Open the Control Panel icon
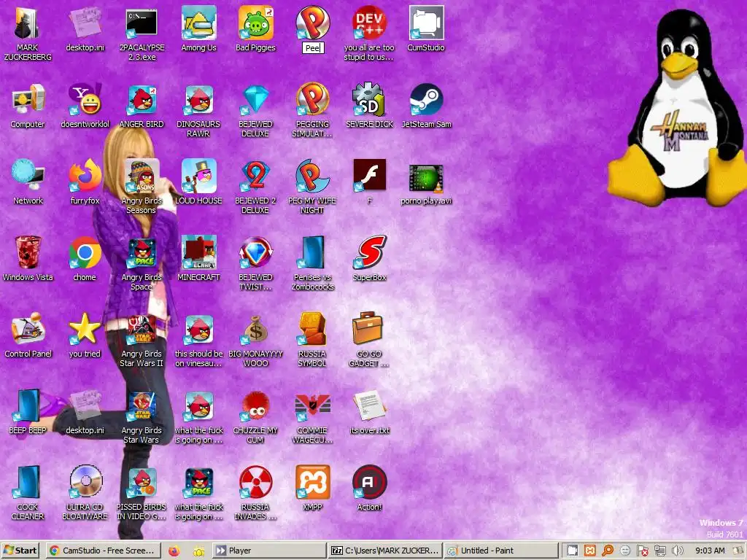 coord(28,330)
